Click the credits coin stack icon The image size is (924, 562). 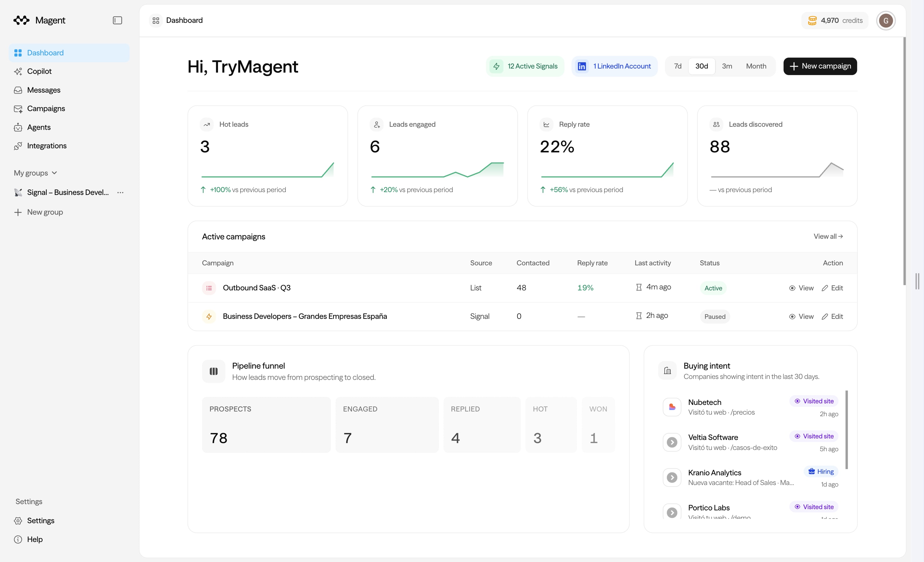[x=812, y=20]
